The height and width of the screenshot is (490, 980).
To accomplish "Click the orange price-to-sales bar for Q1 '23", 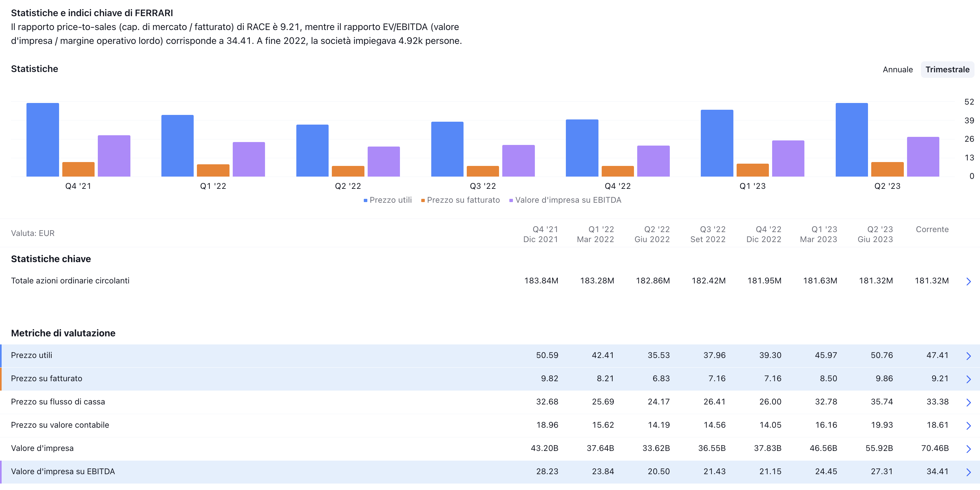I will (752, 170).
